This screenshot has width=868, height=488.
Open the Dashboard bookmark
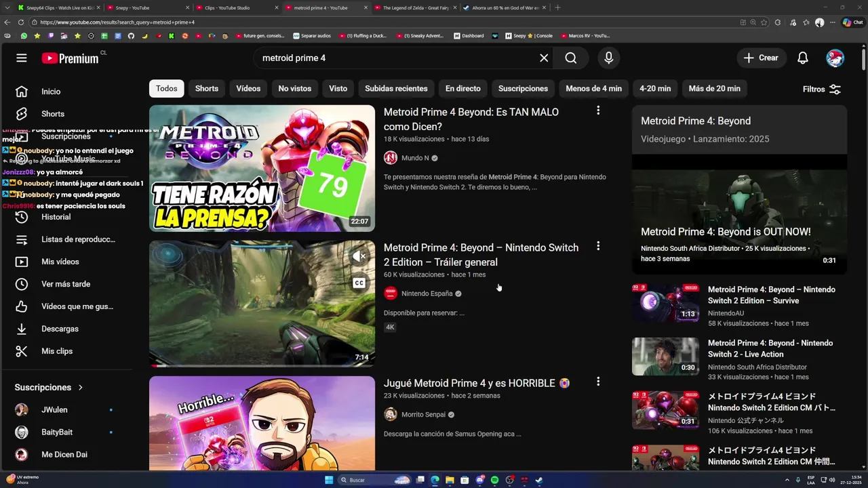pos(469,36)
